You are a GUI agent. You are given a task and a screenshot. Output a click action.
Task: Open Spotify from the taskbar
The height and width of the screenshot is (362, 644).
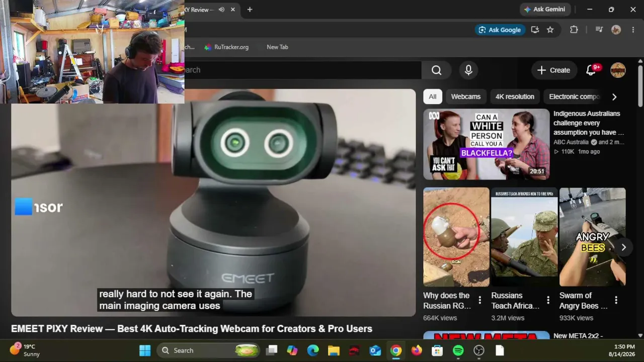coord(458,350)
